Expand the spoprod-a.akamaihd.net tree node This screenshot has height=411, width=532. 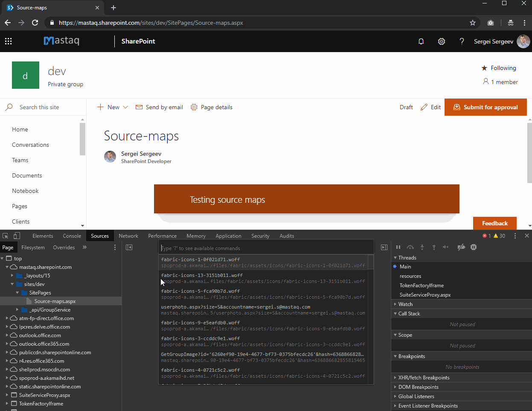pos(7,378)
